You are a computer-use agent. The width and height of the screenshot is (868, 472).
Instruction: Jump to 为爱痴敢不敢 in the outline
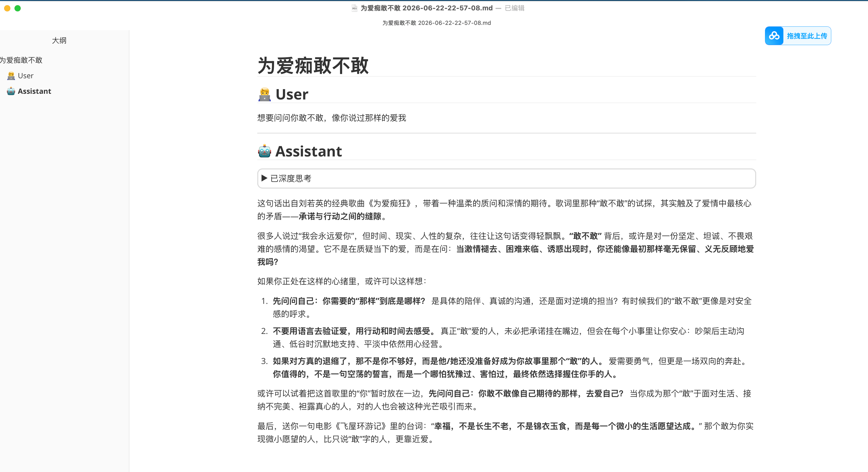[21, 60]
